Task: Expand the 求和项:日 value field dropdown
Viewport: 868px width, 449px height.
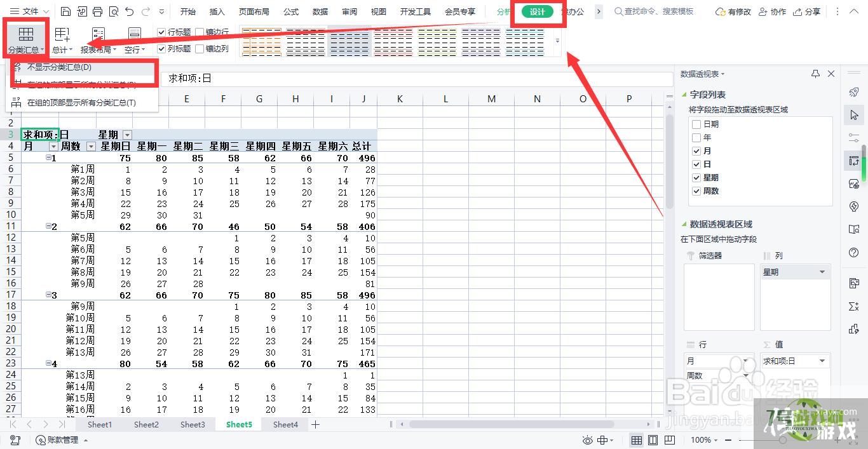Action: [823, 361]
